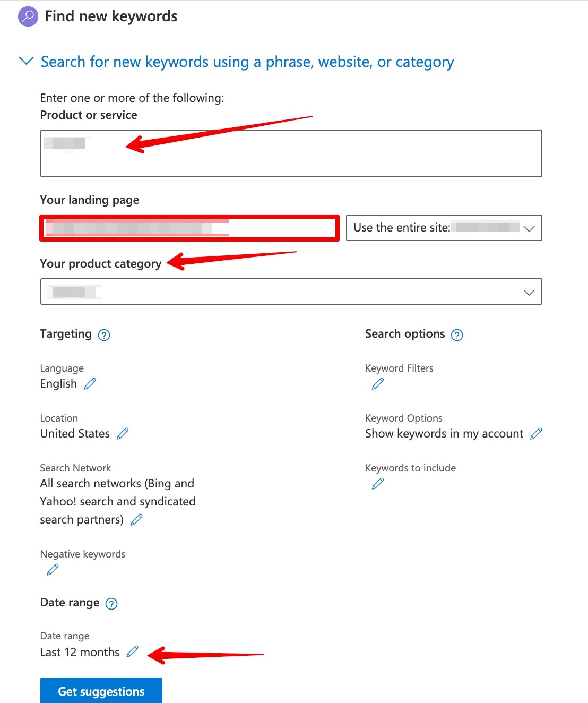Edit Negative keywords with the pencil icon
The height and width of the screenshot is (703, 588).
pos(52,569)
